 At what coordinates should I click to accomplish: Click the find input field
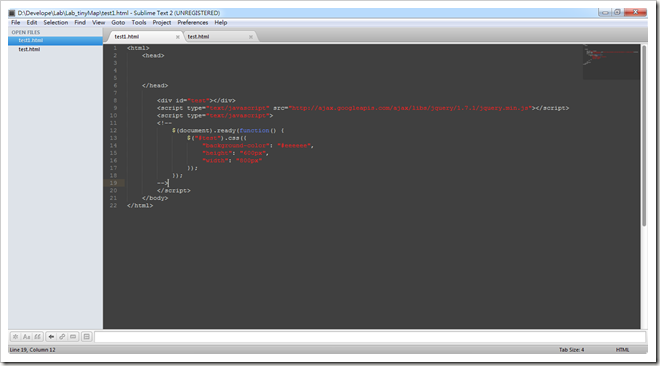tap(370, 337)
